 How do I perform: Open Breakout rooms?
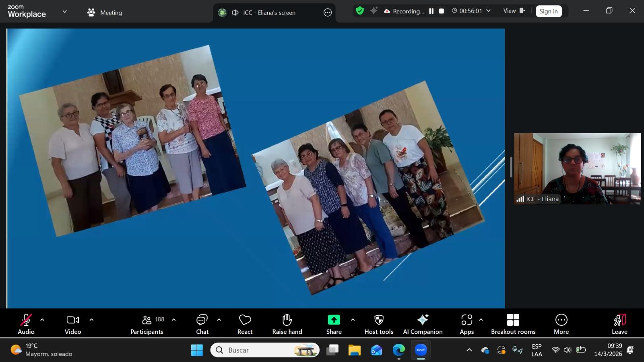click(513, 324)
